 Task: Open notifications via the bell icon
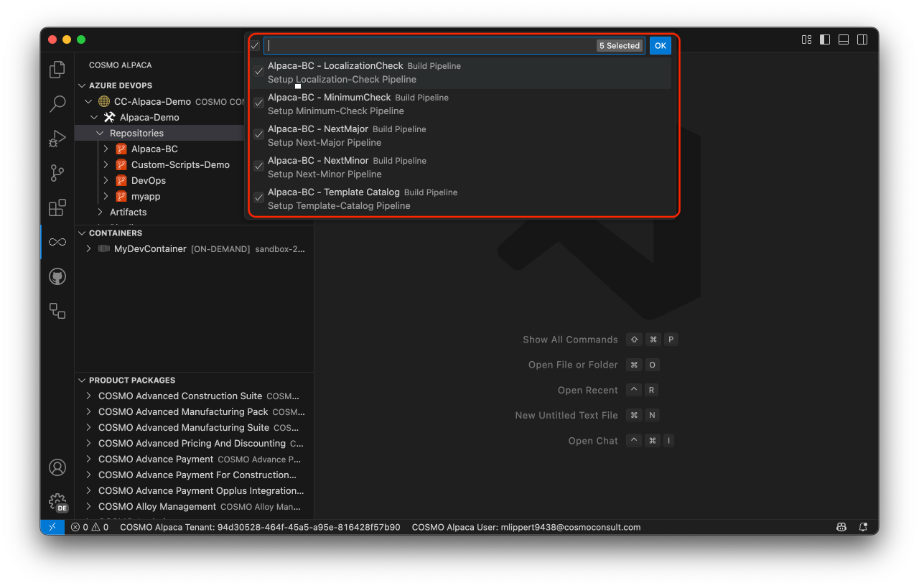(862, 526)
